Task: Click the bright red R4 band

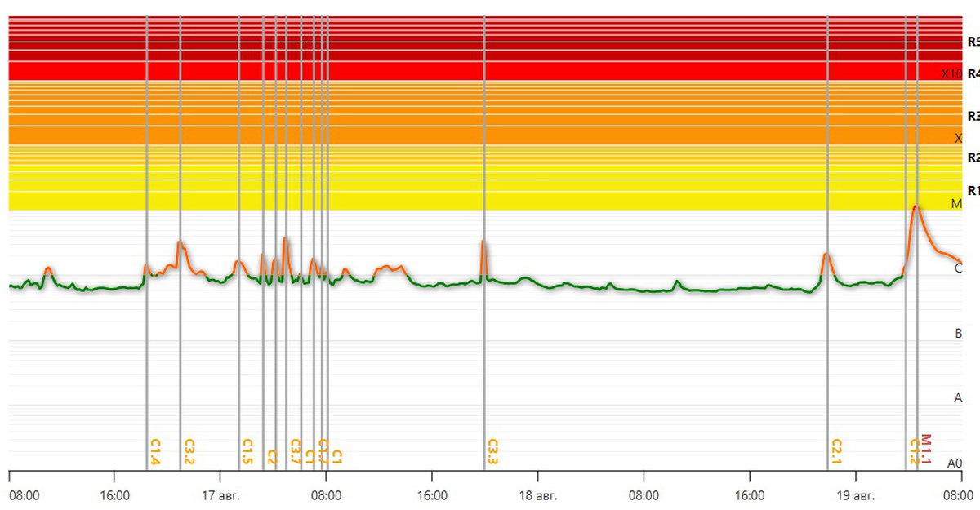Action: 490,71
